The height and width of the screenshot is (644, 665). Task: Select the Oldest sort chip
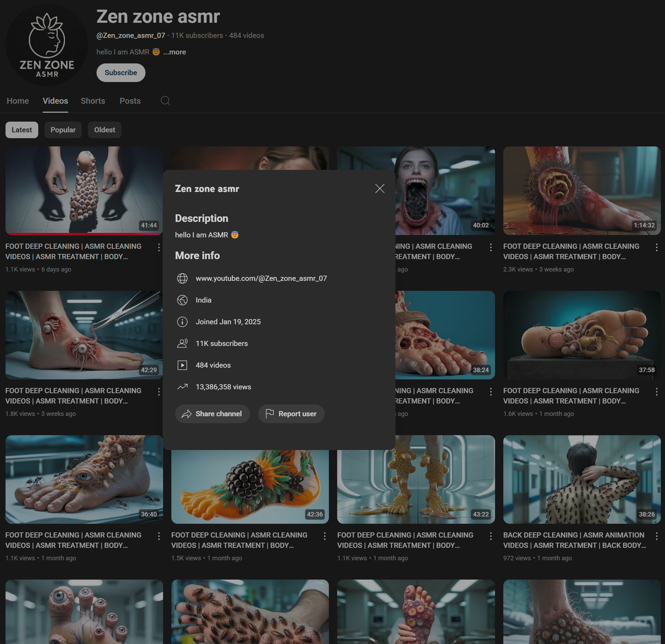click(104, 130)
